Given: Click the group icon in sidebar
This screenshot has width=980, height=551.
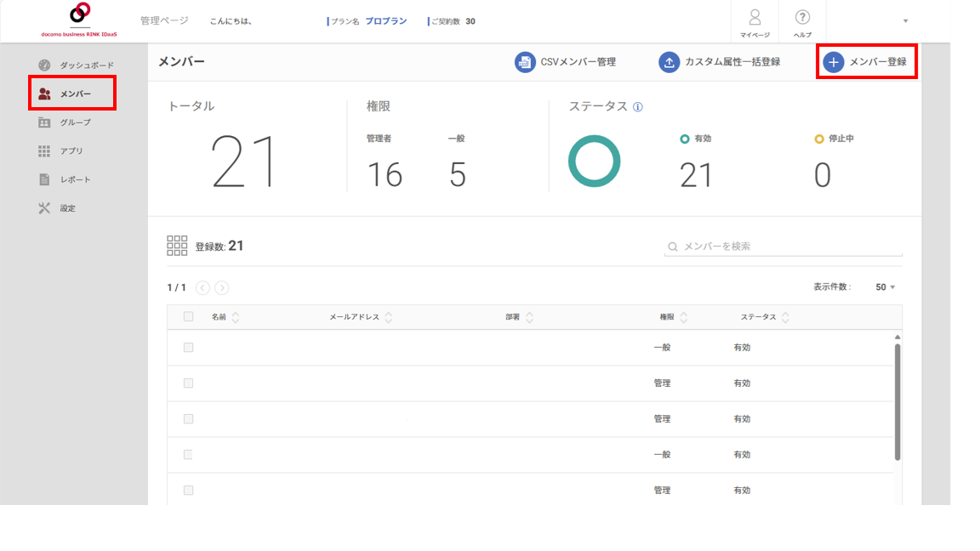Looking at the screenshot, I should [44, 122].
